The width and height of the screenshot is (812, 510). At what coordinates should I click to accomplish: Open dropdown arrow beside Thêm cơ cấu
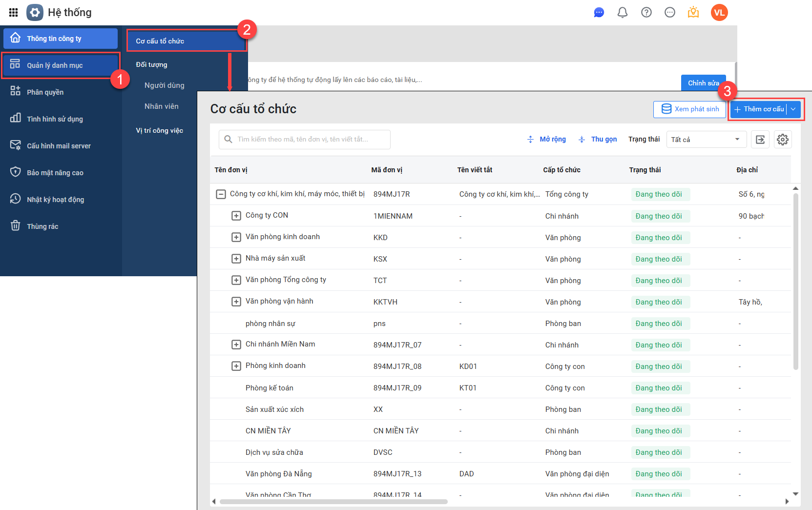point(793,109)
